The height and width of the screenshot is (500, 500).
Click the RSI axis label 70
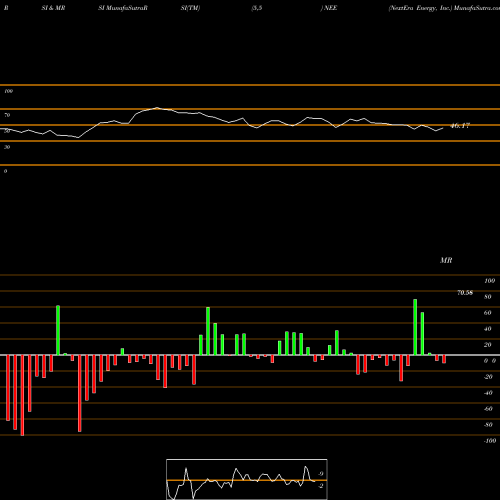[x=7, y=115]
